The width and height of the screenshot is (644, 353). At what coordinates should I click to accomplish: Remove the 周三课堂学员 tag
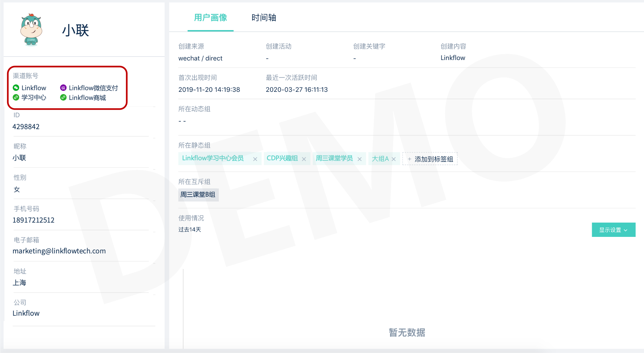tap(359, 159)
